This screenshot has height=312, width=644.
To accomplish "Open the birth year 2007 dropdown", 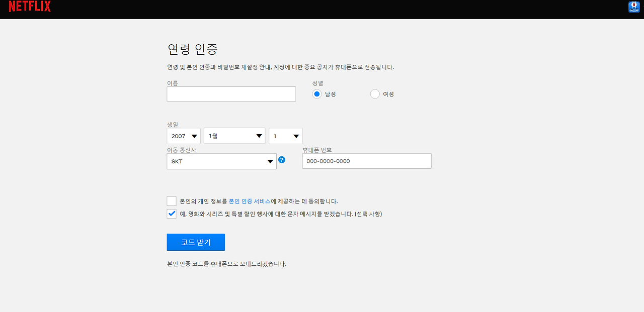I will [183, 136].
